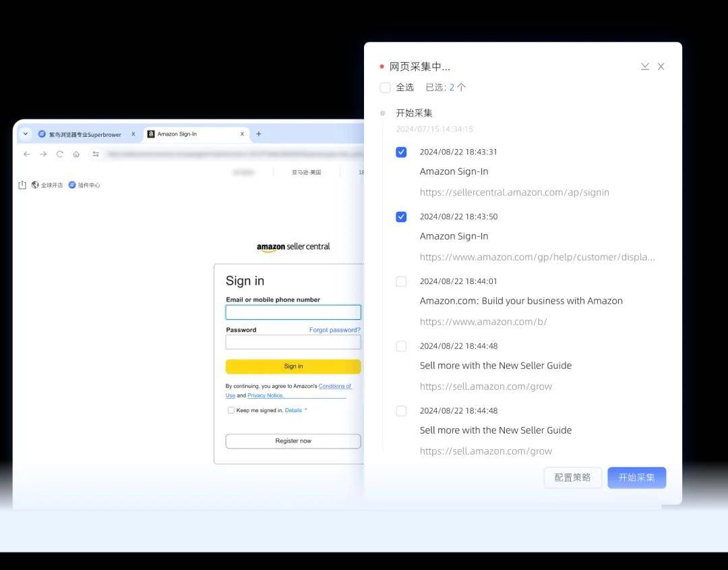Go forward in the browser window
728x570 pixels.
43,154
